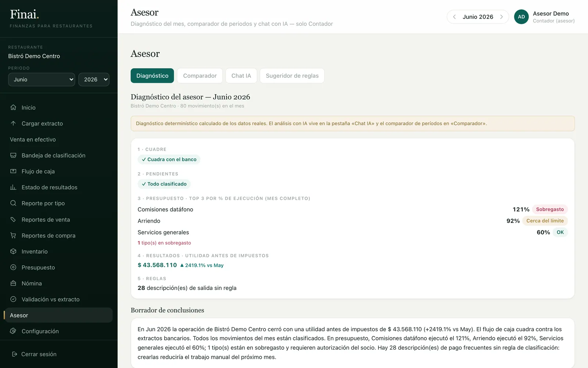Click the Inventario box icon

pyautogui.click(x=13, y=251)
